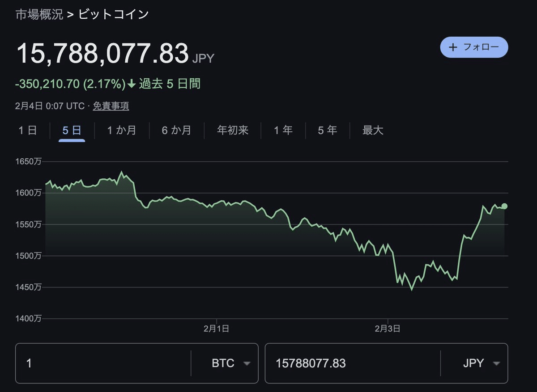Follow Bitcoin with the フォロー button

(474, 47)
